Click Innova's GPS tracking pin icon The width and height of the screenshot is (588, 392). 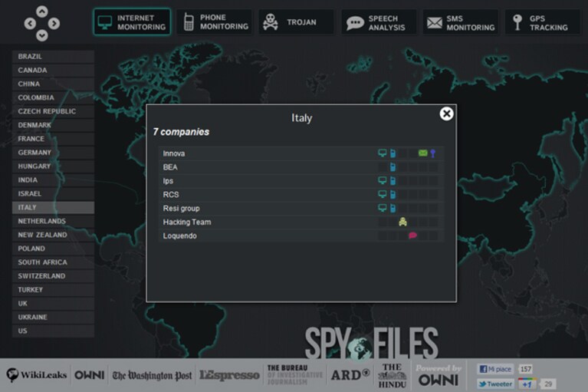pos(432,153)
